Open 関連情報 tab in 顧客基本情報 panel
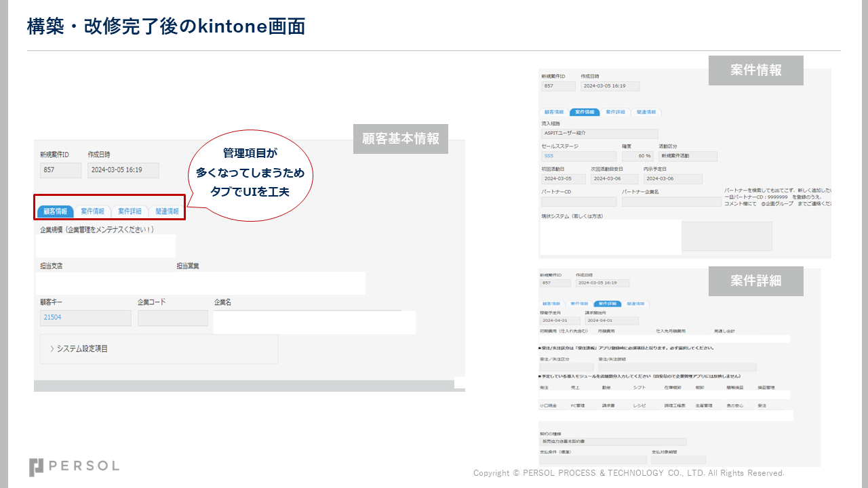This screenshot has height=488, width=868. [x=166, y=211]
